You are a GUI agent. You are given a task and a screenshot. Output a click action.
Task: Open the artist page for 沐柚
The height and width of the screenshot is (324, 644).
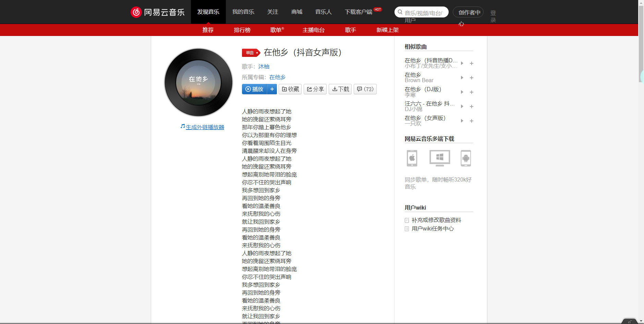click(x=263, y=66)
